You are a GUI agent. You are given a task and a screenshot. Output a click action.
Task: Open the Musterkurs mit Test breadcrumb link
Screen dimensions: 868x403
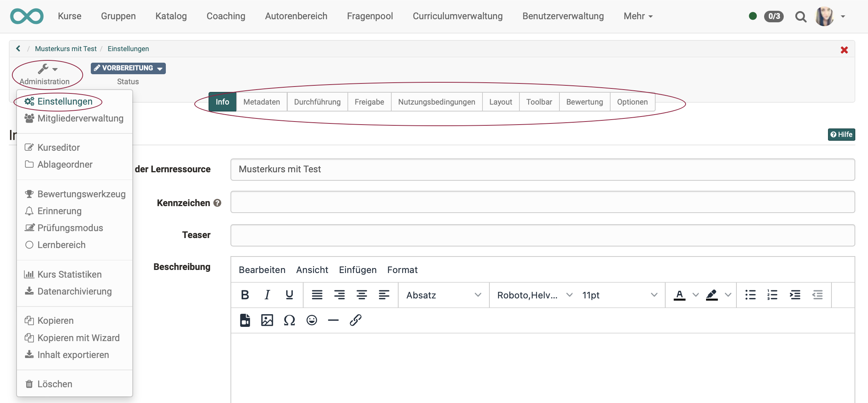coord(66,48)
